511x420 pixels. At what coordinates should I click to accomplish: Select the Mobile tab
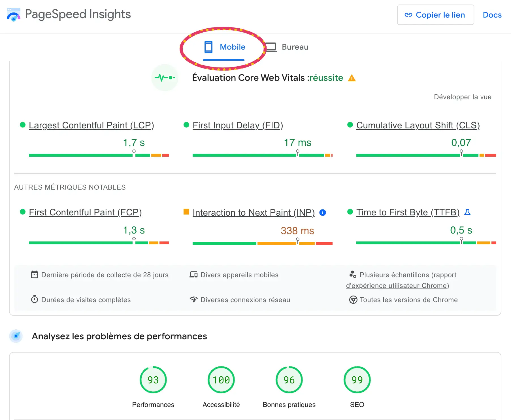click(x=224, y=47)
